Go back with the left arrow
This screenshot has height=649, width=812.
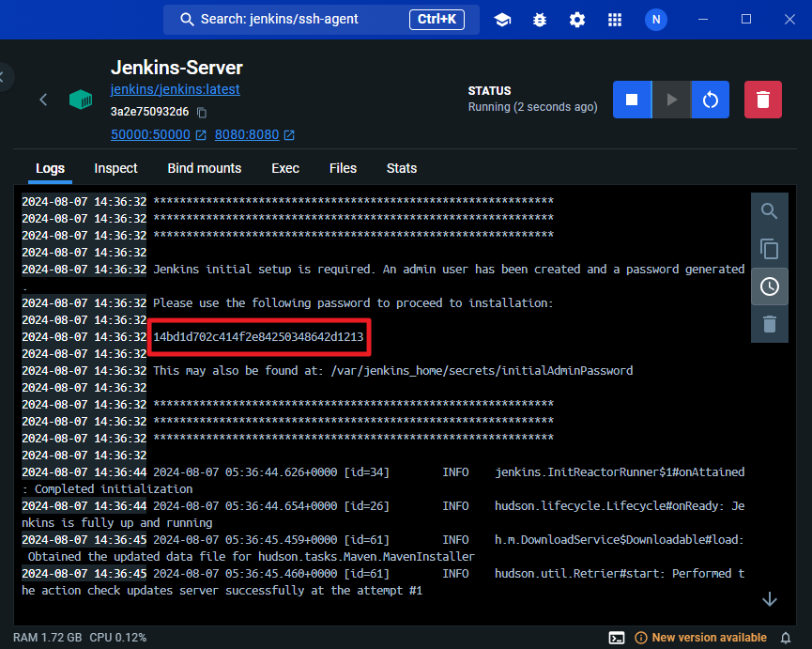coord(43,100)
